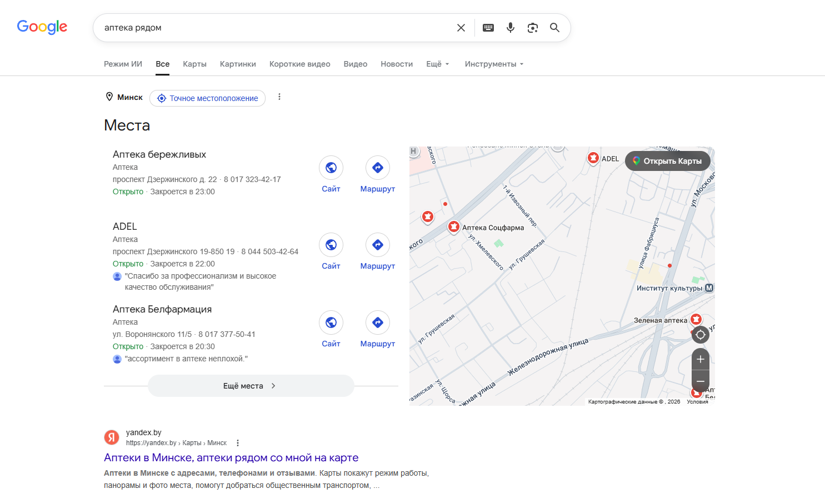Click the magnifier search button
This screenshot has height=504, width=825.
[x=554, y=28]
